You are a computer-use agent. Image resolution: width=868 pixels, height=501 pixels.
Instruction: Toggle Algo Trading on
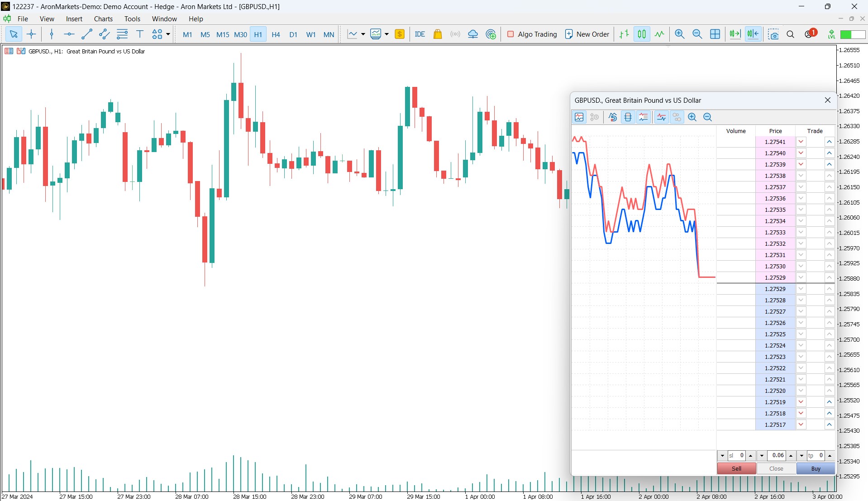[x=532, y=34]
